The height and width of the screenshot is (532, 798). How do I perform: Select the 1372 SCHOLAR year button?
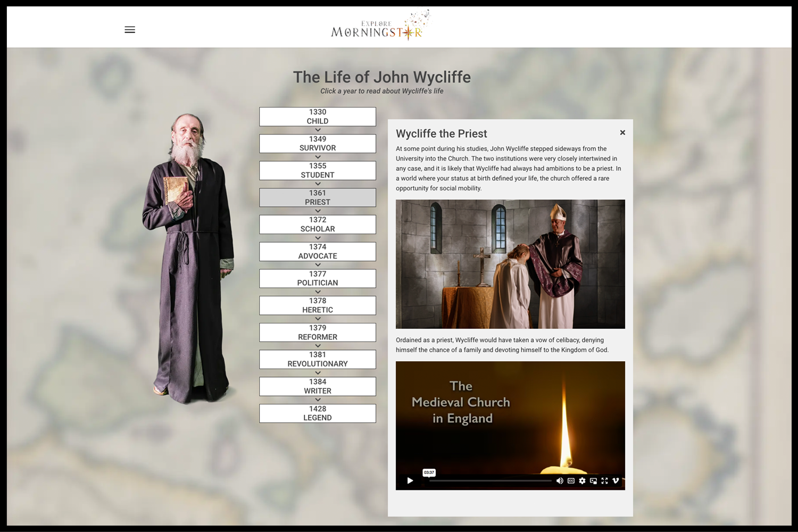click(318, 224)
